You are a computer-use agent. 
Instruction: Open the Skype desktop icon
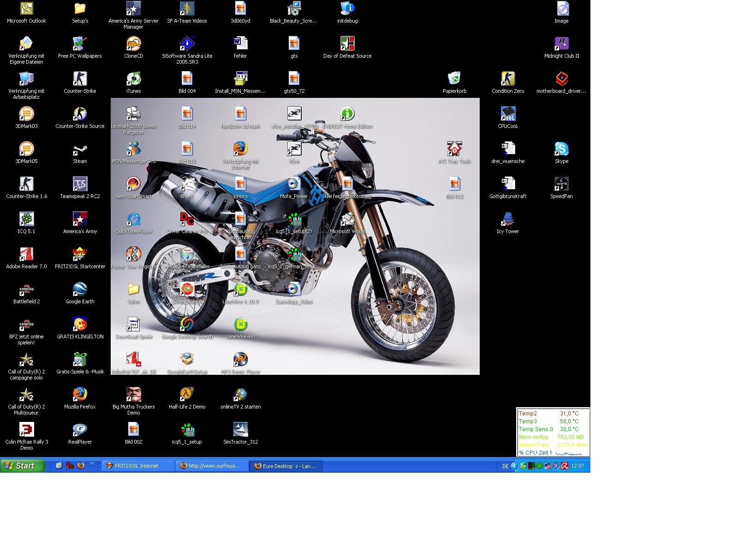pyautogui.click(x=561, y=150)
